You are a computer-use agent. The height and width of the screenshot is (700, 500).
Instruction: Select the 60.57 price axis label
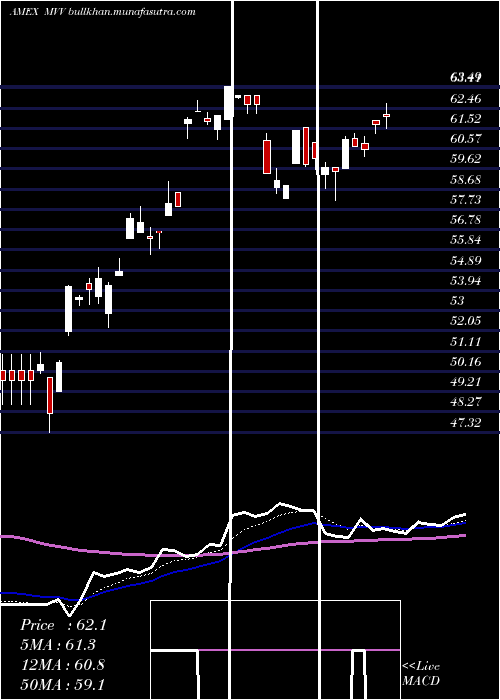[x=466, y=139]
